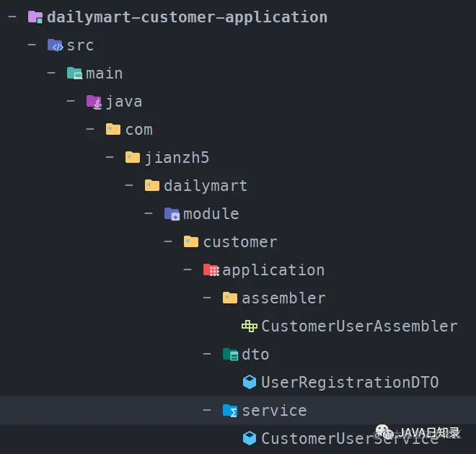Collapse the customer node
The image size is (476, 454).
point(168,241)
